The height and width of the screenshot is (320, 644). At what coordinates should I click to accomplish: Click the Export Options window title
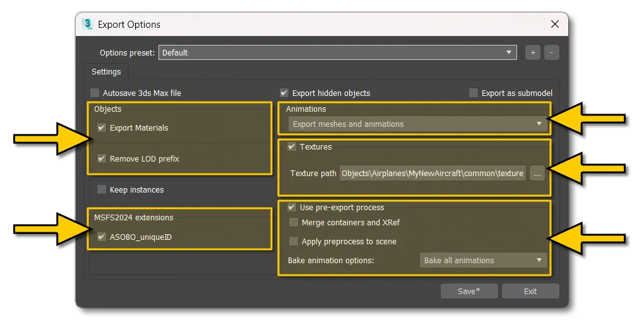point(129,25)
